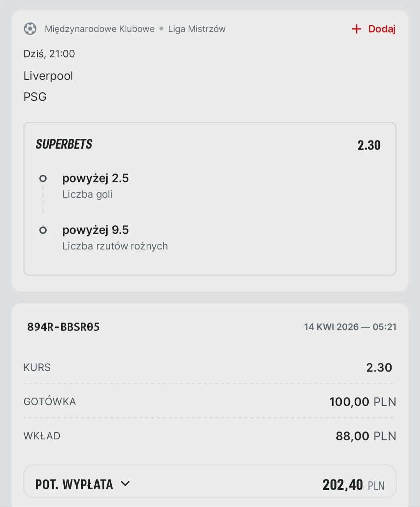Click the SUPERBETS card header

(x=64, y=144)
